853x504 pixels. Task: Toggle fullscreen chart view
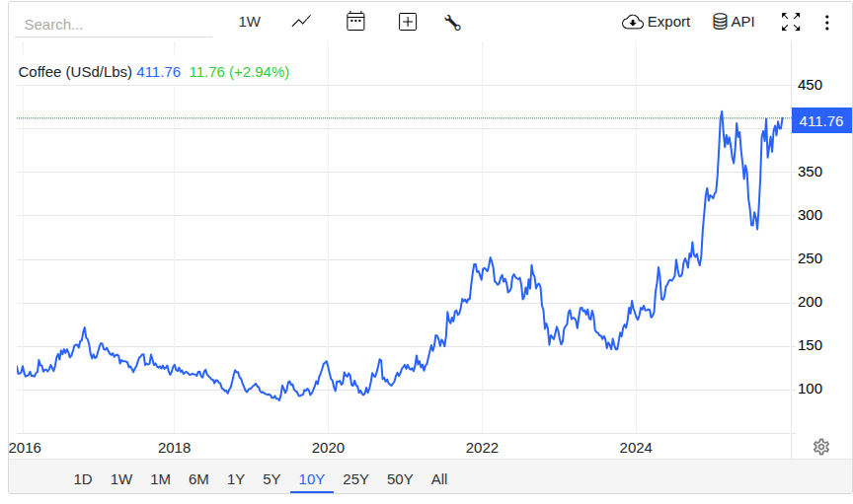[x=790, y=22]
